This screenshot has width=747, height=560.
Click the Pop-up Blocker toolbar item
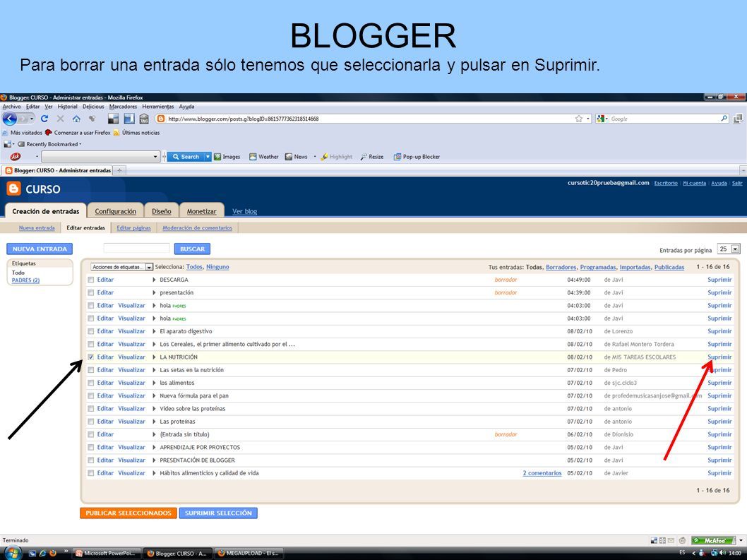(417, 156)
